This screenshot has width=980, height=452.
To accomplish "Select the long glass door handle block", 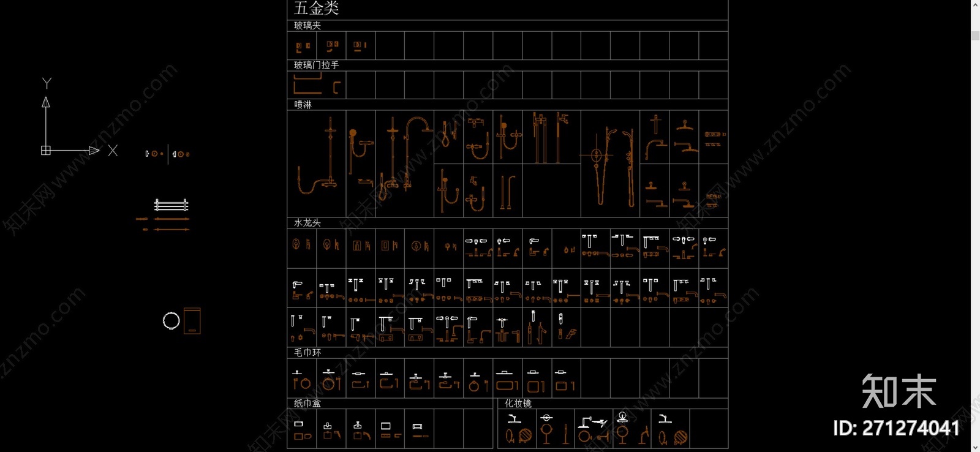I will 307,85.
